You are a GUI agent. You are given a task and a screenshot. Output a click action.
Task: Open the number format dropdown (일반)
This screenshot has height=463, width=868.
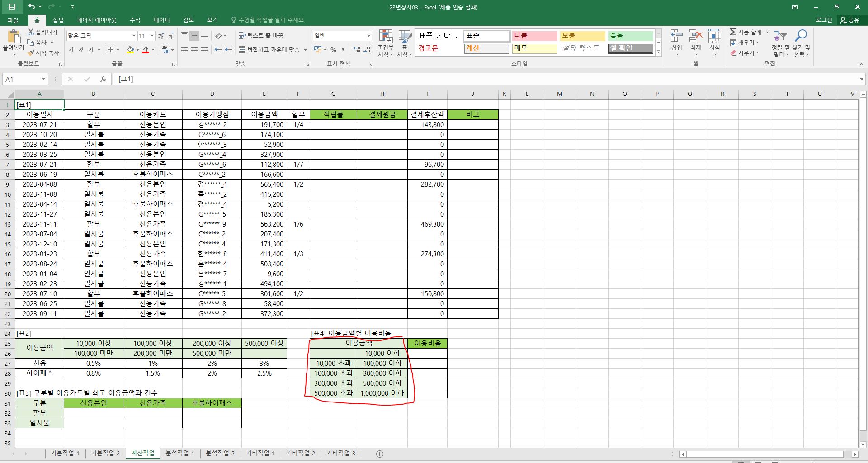[x=368, y=36]
